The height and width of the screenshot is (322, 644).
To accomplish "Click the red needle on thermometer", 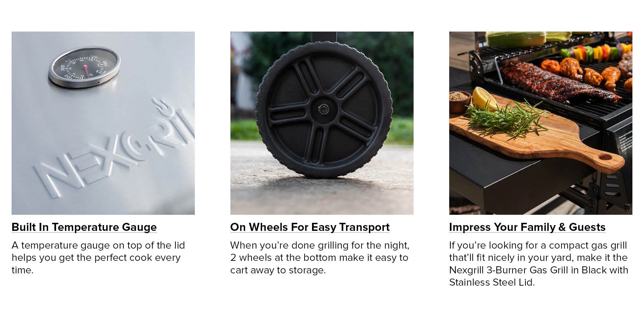I will pyautogui.click(x=86, y=71).
